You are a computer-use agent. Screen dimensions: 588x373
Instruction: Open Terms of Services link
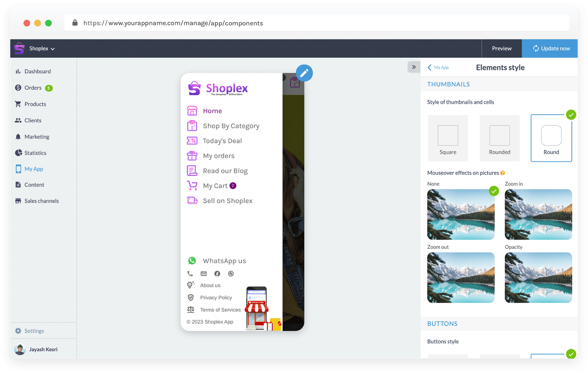(x=220, y=310)
